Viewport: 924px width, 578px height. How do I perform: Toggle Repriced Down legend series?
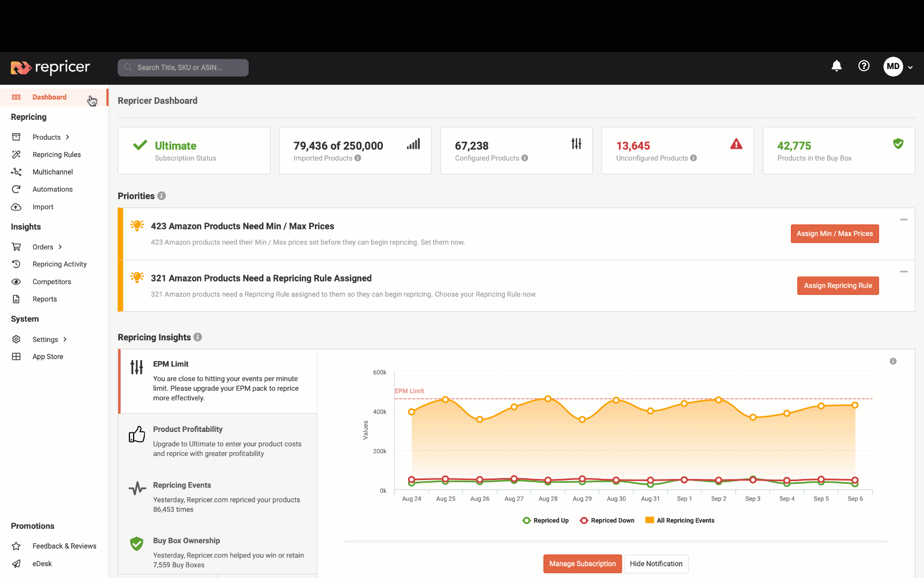[607, 521]
